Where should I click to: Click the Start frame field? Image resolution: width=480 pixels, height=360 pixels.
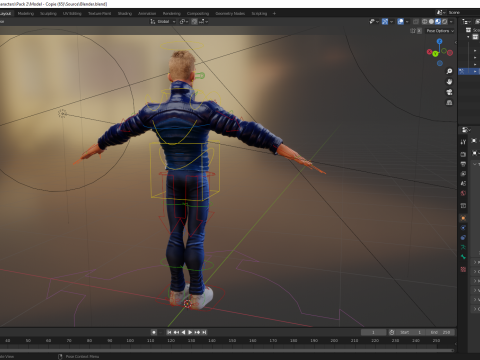pos(411,332)
